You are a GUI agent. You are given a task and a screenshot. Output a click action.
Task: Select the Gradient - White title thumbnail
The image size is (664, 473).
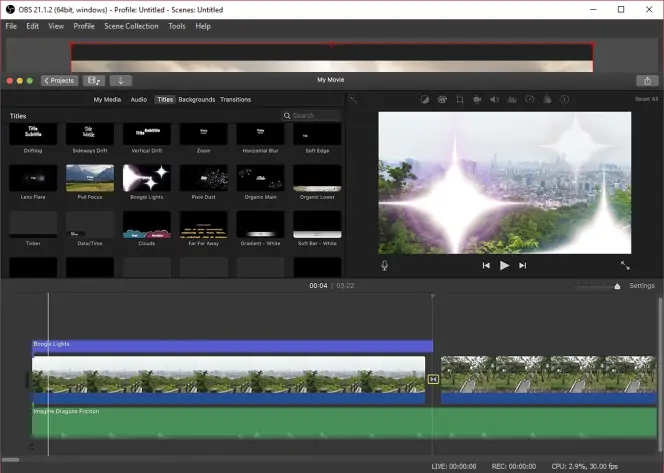[260, 224]
